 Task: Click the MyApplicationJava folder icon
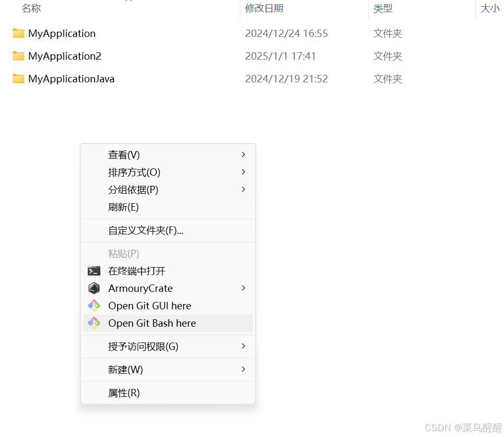pyautogui.click(x=18, y=79)
